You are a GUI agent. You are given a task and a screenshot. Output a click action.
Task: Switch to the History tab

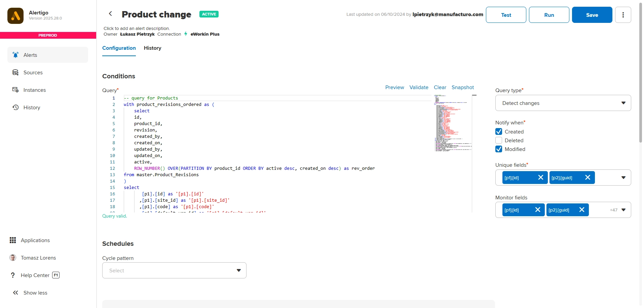point(152,48)
